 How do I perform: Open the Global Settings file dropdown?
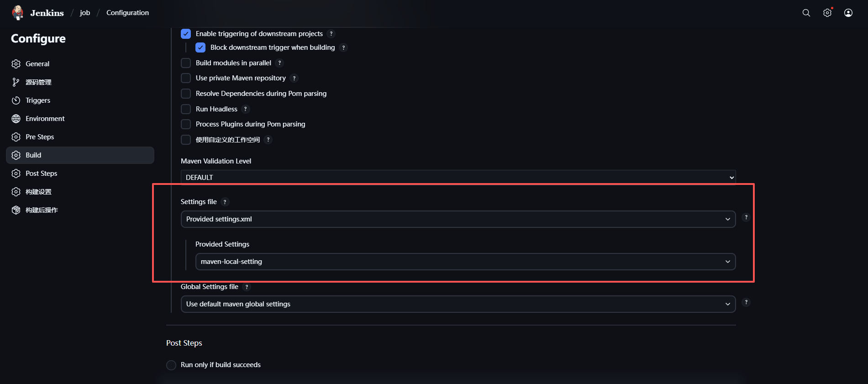tap(458, 304)
